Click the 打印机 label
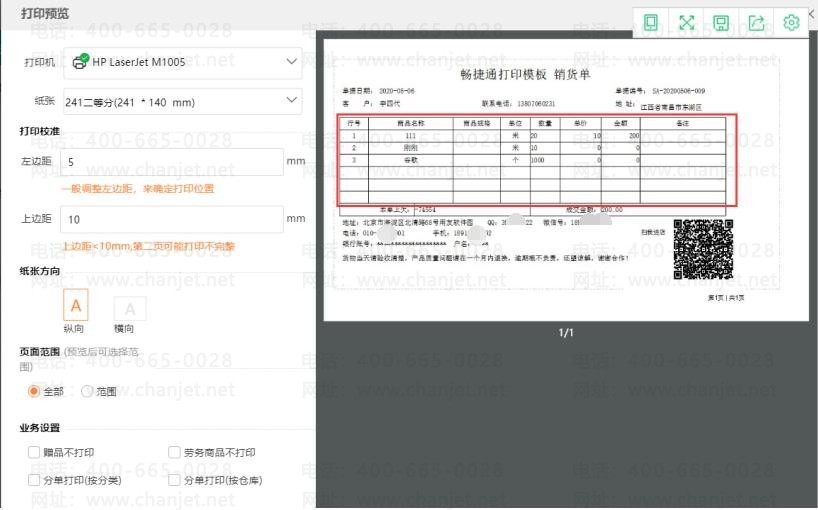Image resolution: width=818 pixels, height=510 pixels. pyautogui.click(x=40, y=63)
